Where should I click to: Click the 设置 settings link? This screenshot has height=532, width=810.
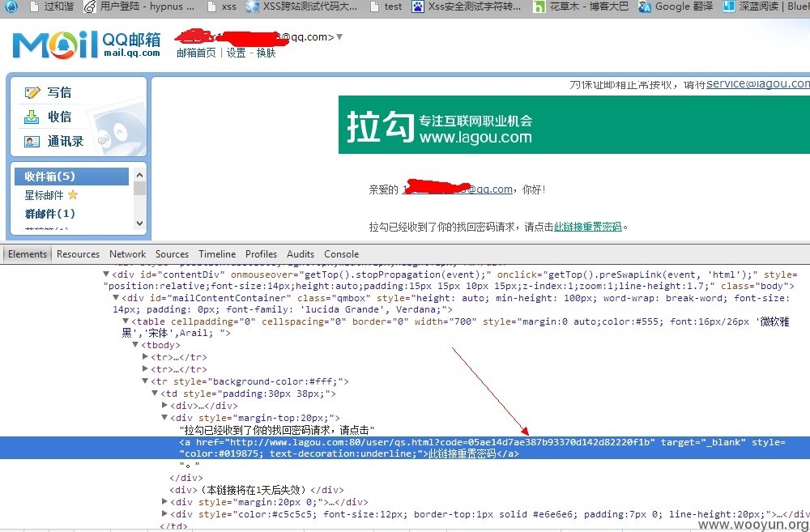tap(236, 53)
